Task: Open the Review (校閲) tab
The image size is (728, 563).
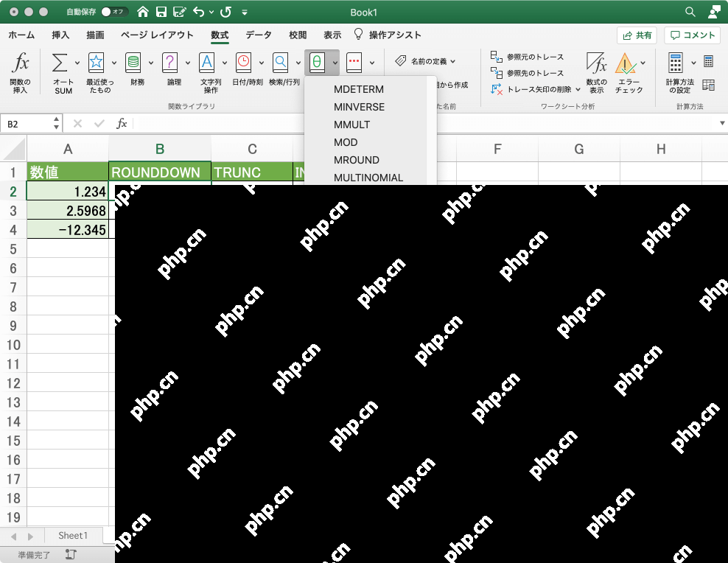Action: pyautogui.click(x=298, y=35)
